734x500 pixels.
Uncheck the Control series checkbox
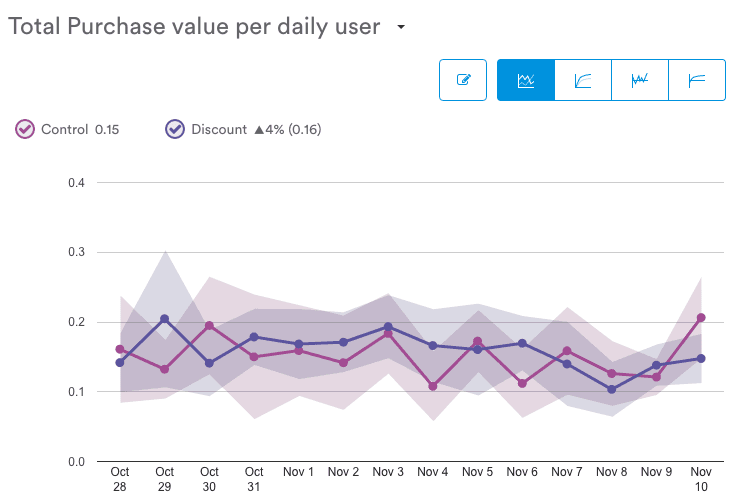click(x=25, y=129)
